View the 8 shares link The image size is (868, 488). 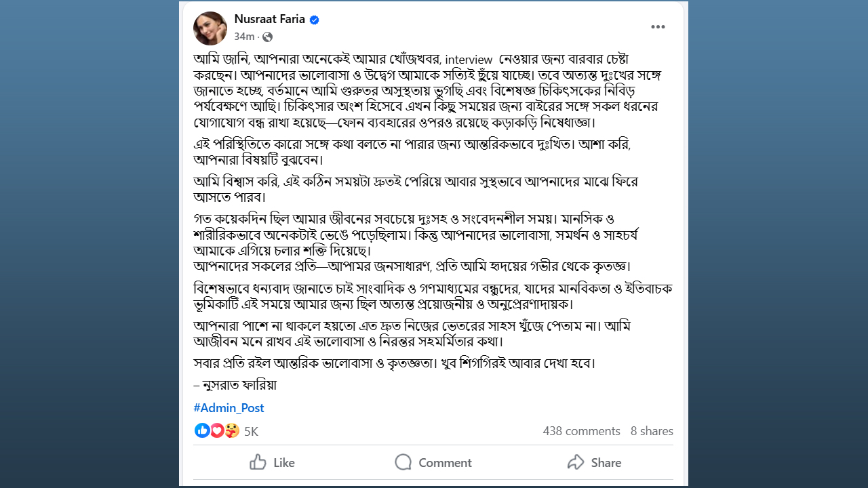[x=652, y=431]
